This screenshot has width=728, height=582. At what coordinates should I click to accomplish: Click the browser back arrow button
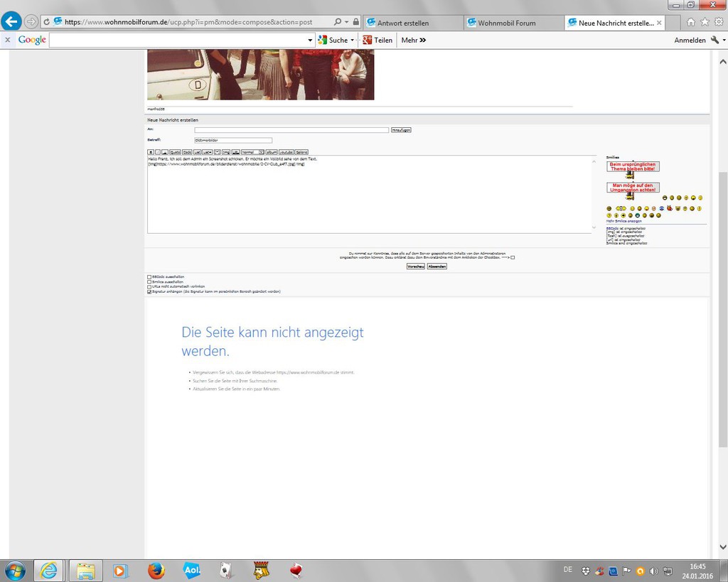coord(11,21)
